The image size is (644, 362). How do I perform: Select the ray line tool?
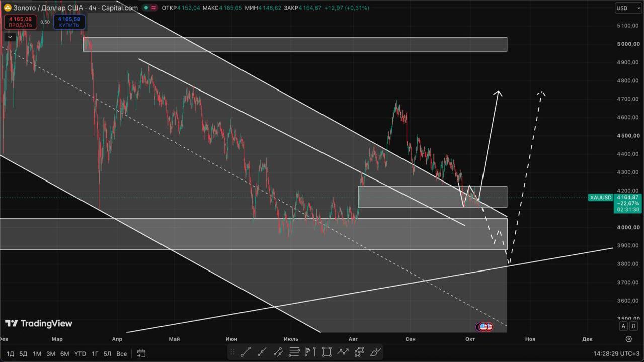(262, 352)
